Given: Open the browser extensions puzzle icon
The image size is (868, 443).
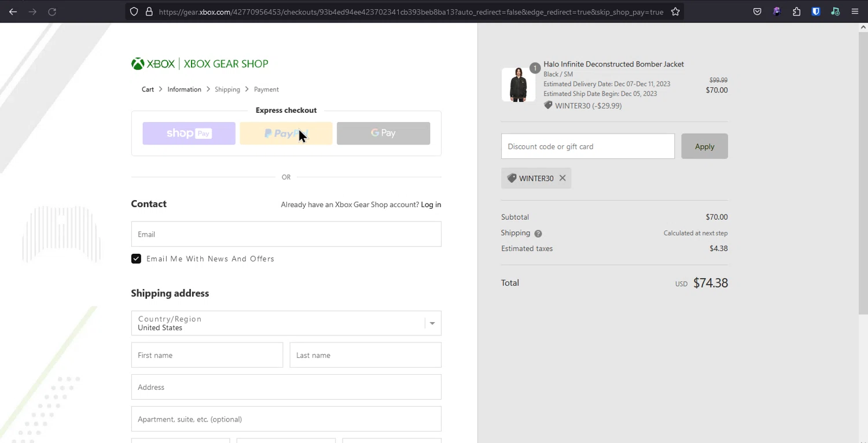Looking at the screenshot, I should coord(796,12).
